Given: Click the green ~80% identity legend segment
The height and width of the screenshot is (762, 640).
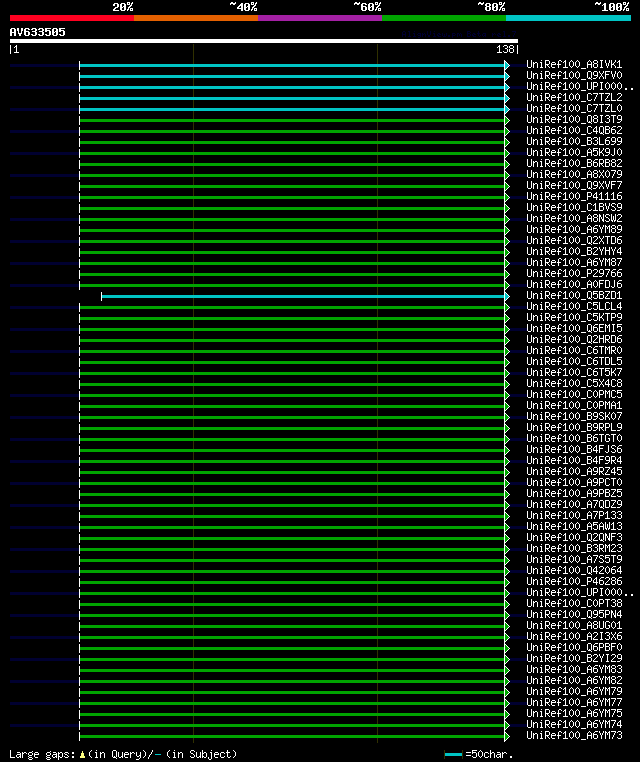Looking at the screenshot, I should pyautogui.click(x=444, y=18).
